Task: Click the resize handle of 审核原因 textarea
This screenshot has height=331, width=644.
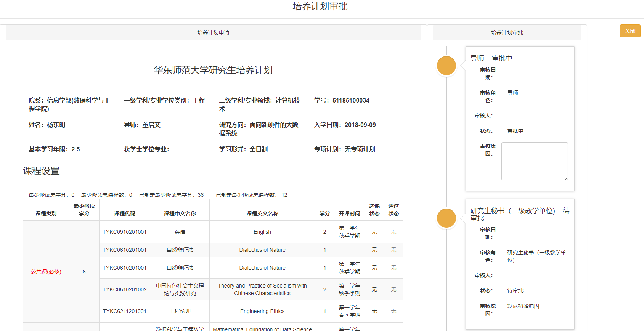Action: [565, 178]
